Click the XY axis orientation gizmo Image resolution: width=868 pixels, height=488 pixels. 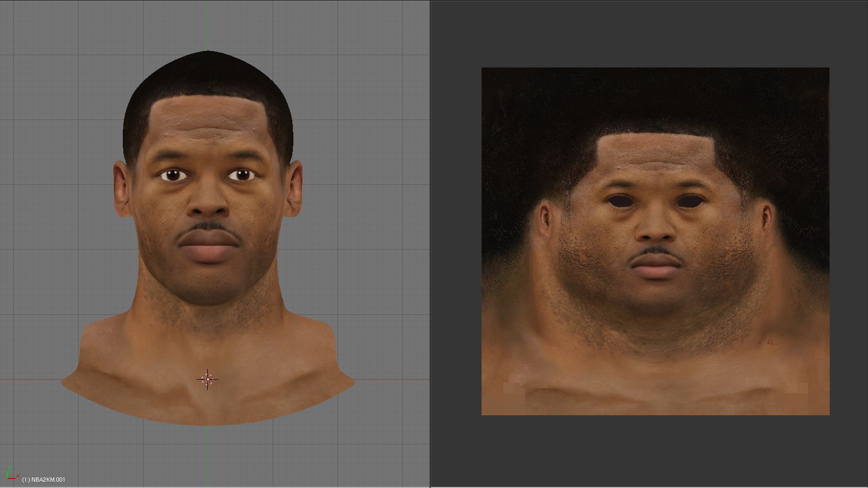[x=10, y=474]
